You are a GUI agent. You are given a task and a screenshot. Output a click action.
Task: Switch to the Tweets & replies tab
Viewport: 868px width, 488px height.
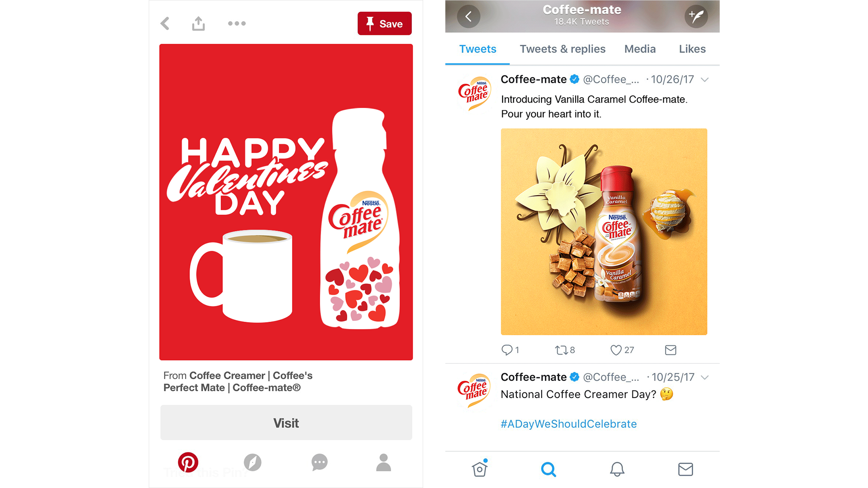(562, 49)
